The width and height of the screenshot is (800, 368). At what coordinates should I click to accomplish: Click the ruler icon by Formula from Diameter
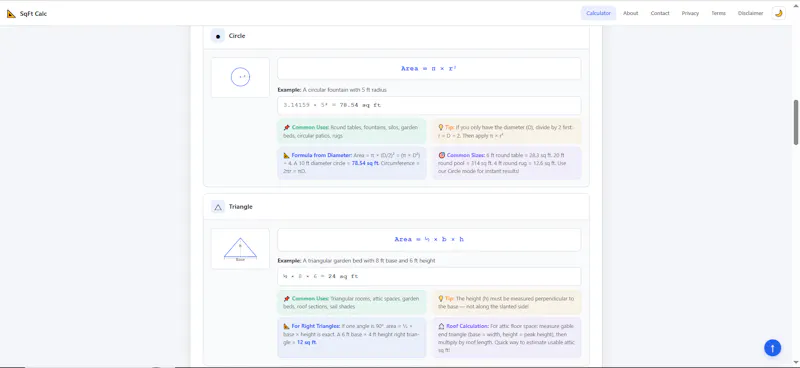click(x=287, y=155)
